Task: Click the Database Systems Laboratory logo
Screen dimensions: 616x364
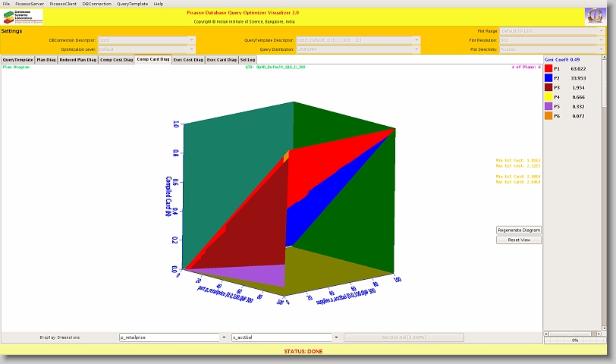Action: (x=23, y=17)
